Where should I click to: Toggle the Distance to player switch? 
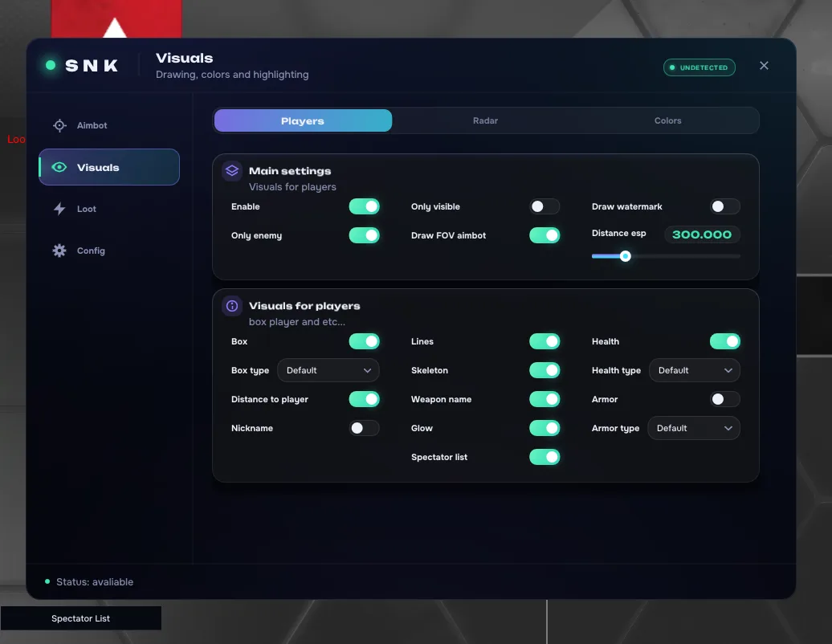click(364, 399)
